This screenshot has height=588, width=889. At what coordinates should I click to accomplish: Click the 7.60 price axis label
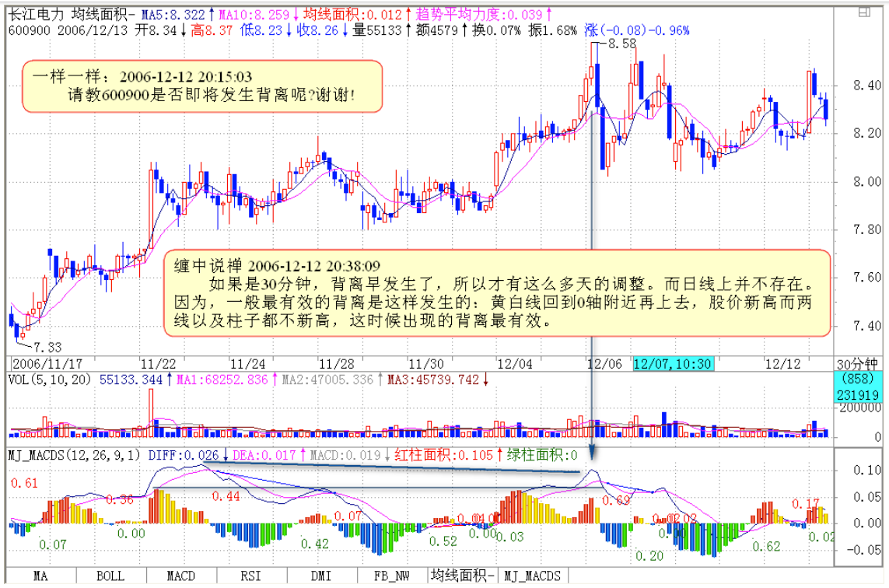click(867, 277)
